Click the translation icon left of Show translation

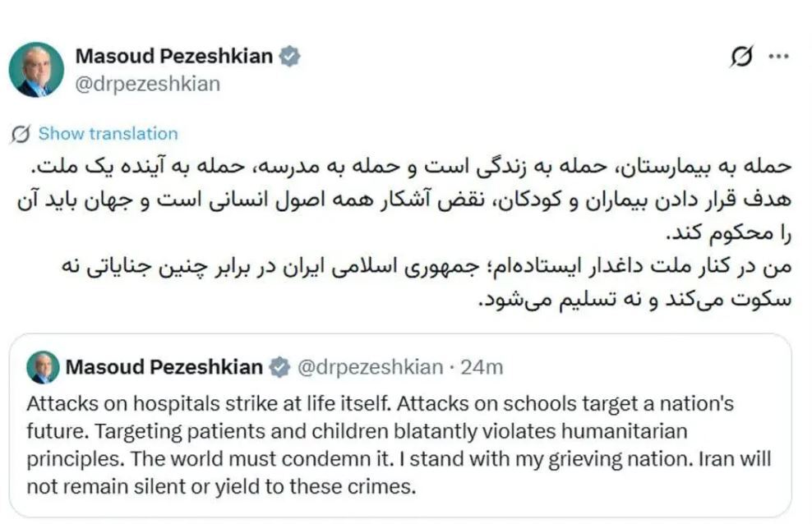[22, 134]
